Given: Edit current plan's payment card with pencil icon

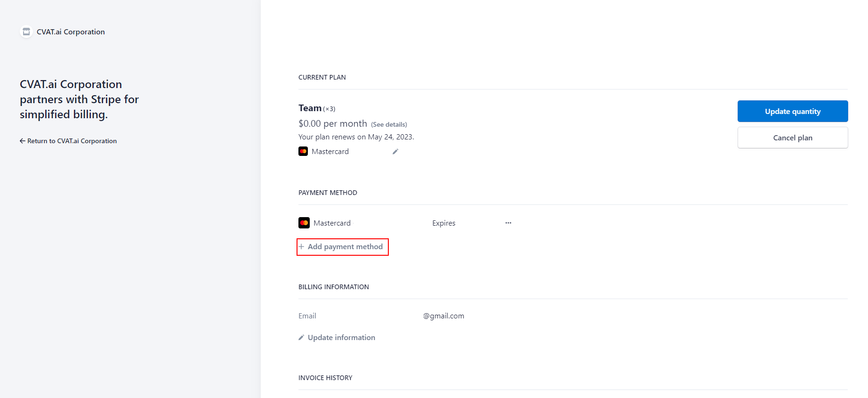Looking at the screenshot, I should point(395,152).
